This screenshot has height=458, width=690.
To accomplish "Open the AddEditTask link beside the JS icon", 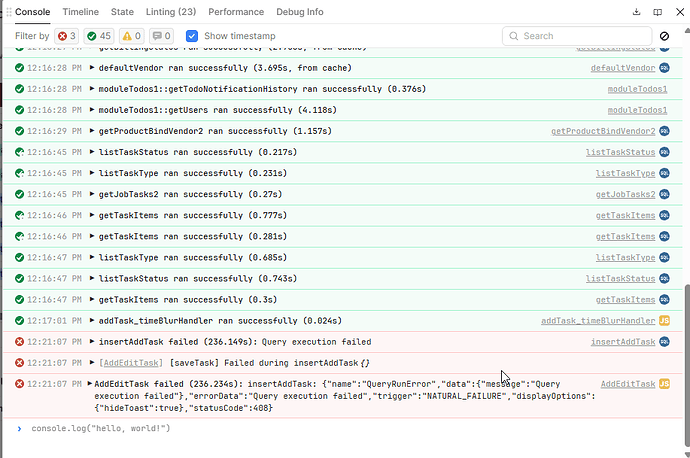I will click(x=628, y=385).
